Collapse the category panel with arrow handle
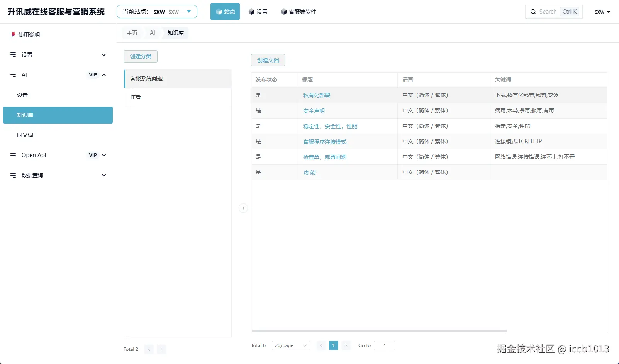The width and height of the screenshot is (619, 364). pyautogui.click(x=243, y=208)
